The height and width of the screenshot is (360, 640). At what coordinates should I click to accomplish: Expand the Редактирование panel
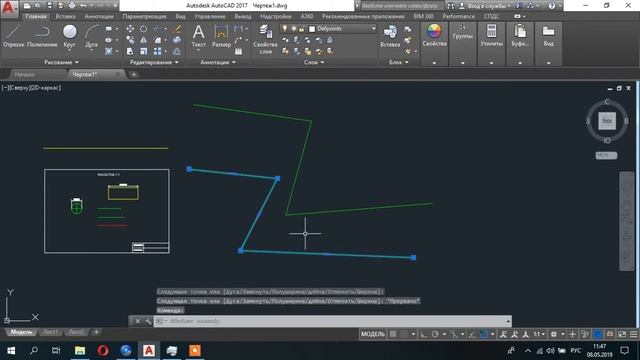154,62
